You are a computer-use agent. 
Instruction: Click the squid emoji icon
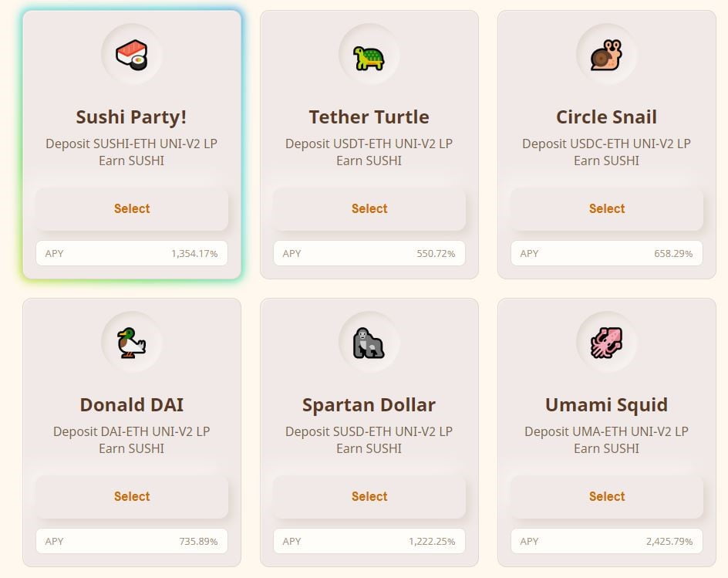pyautogui.click(x=607, y=343)
